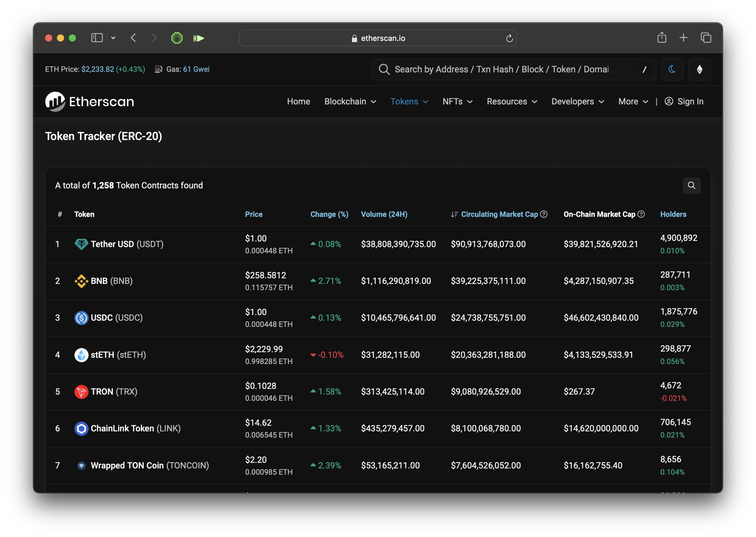Screen dimensions: 756x537
Task: Click the green play extension icon
Action: point(199,38)
